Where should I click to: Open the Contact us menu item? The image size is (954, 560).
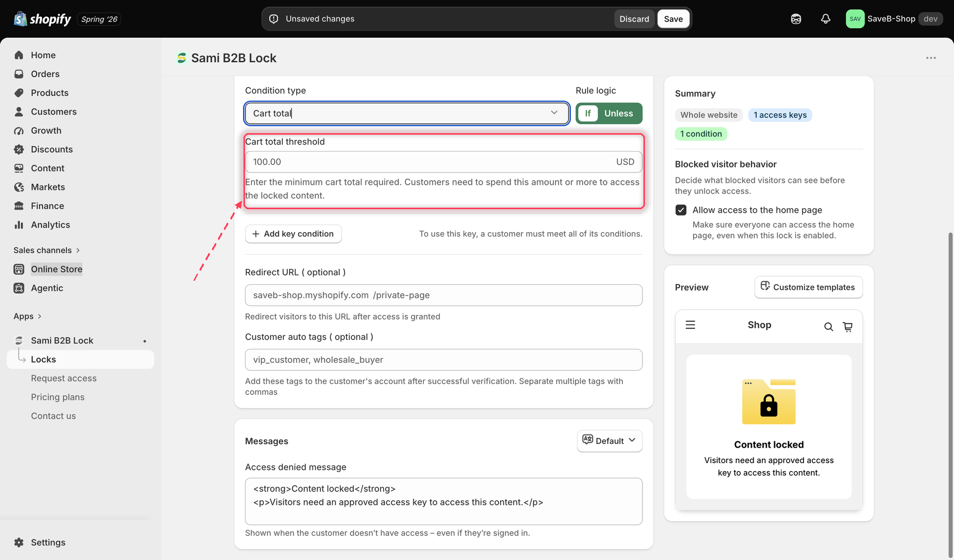pyautogui.click(x=53, y=416)
